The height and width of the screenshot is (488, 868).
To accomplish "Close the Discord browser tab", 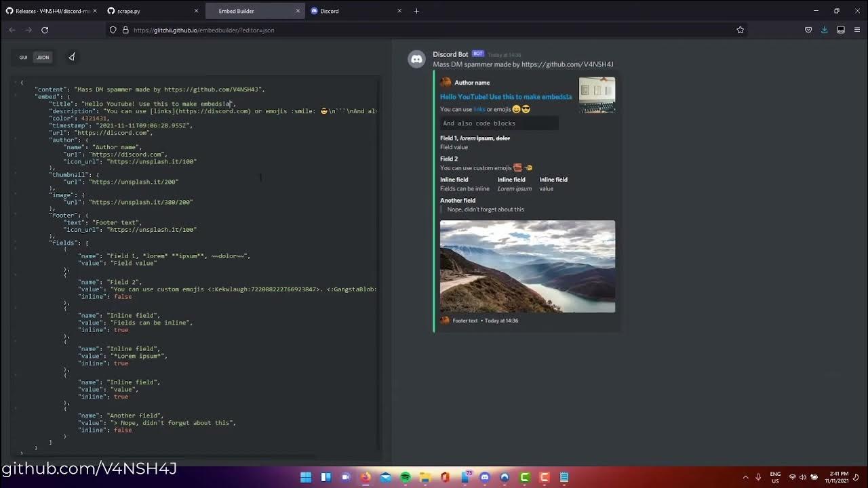I will click(399, 11).
